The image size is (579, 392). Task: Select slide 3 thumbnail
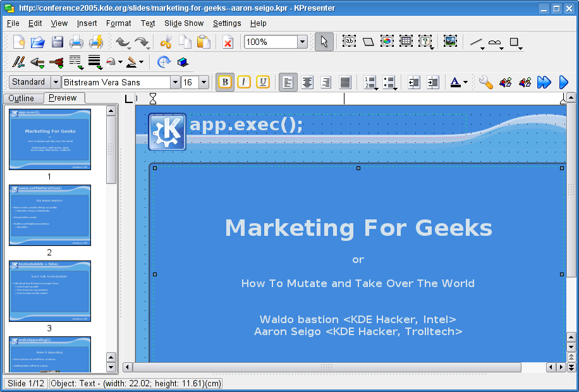click(50, 291)
